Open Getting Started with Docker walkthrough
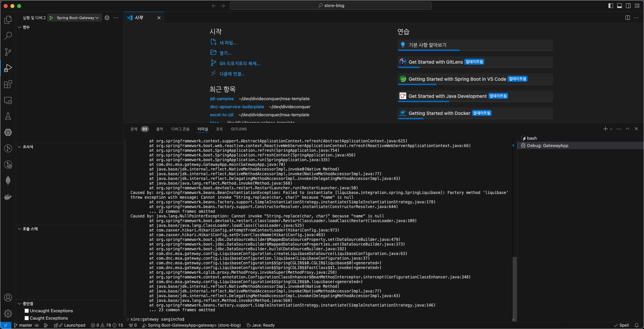The image size is (644, 329). (x=475, y=113)
